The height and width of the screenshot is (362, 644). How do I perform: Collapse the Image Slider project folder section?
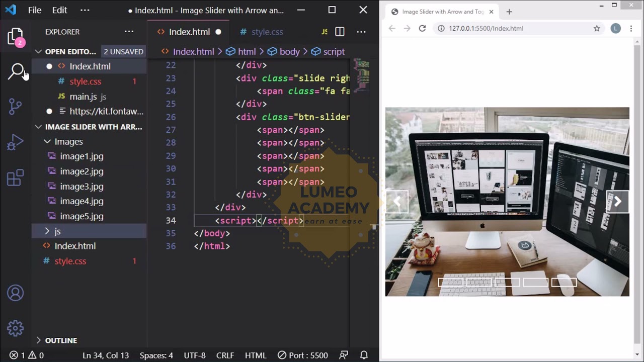pos(39,127)
